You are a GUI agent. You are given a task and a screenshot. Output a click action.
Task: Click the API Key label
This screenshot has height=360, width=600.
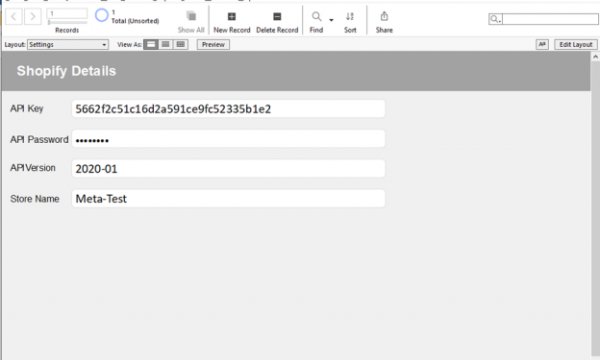[27, 109]
